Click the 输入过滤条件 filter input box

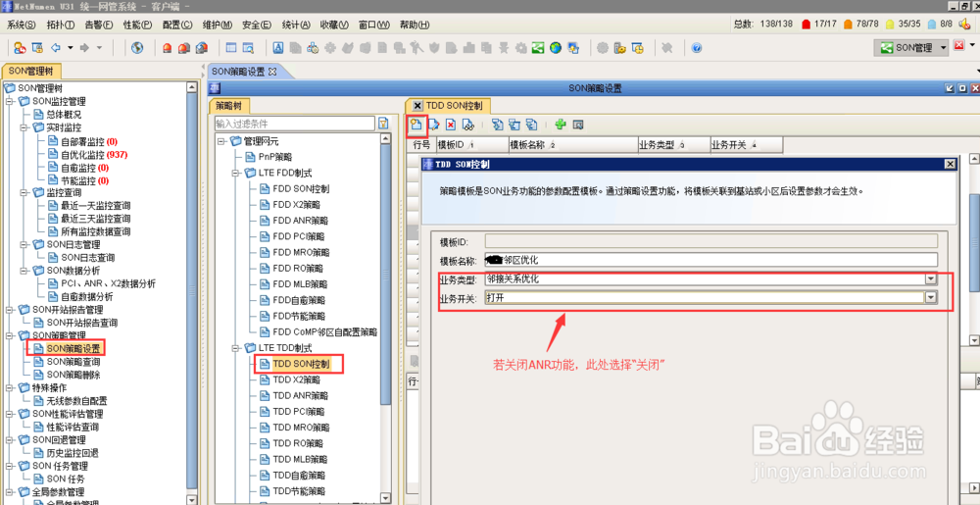(x=294, y=124)
